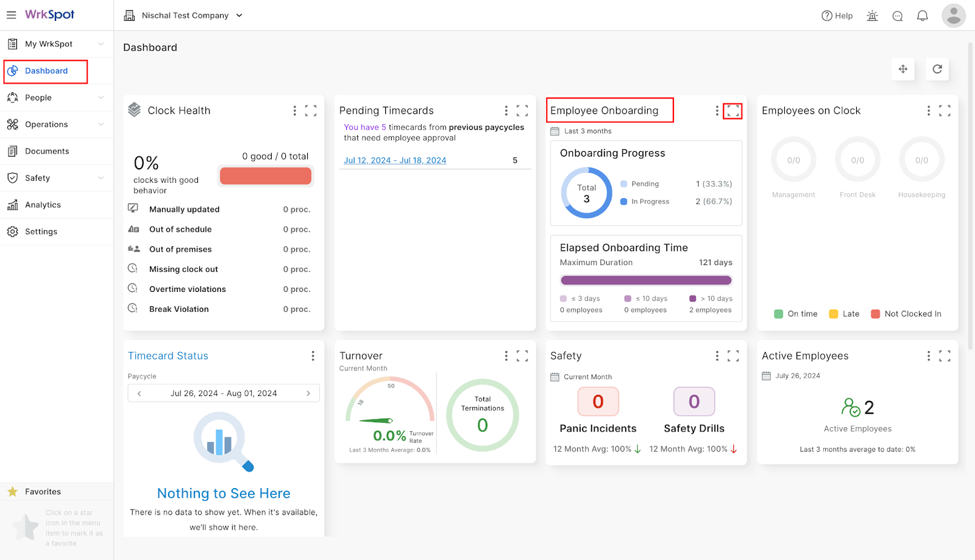Advance the Timecard Status paycycle with the next arrow
Image resolution: width=975 pixels, height=560 pixels.
pyautogui.click(x=308, y=393)
